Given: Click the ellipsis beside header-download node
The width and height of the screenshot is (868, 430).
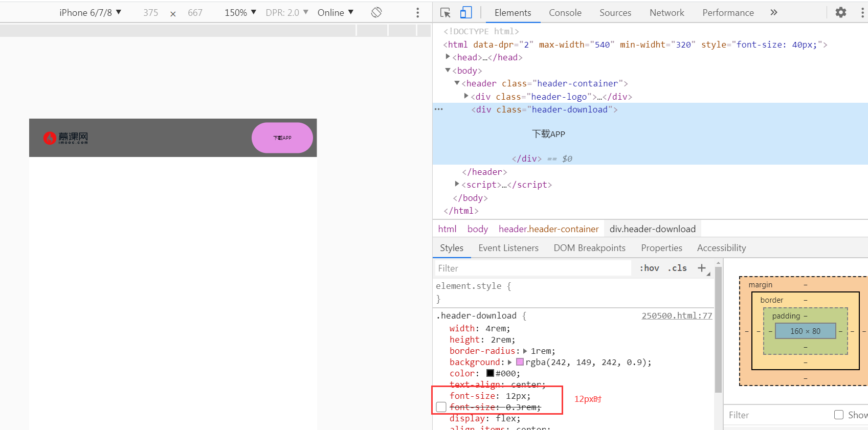Looking at the screenshot, I should point(439,109).
